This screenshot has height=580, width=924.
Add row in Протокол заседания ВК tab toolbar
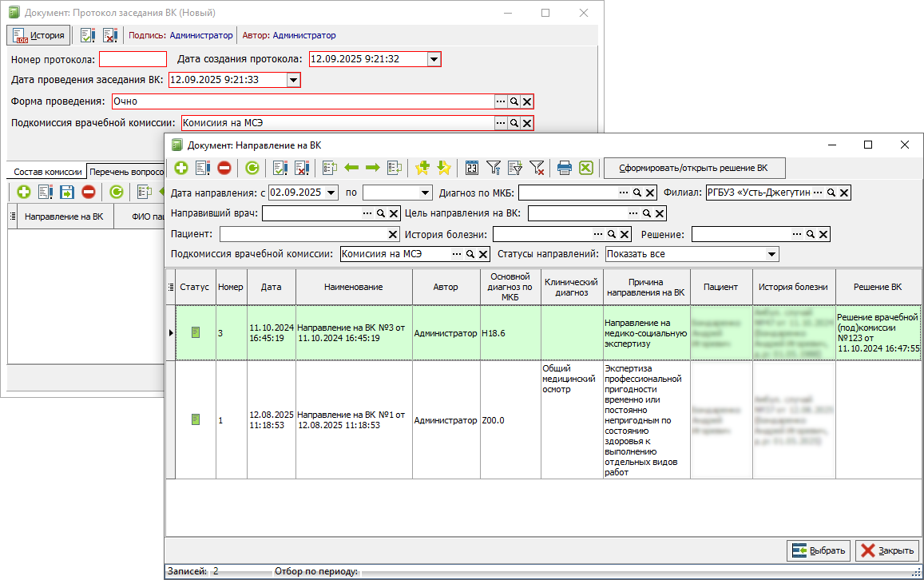24,192
